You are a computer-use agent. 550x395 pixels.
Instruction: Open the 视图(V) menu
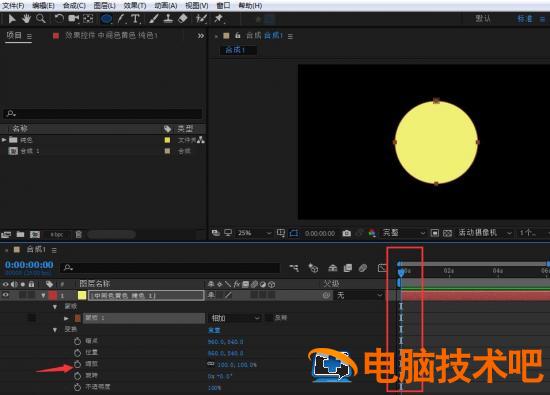point(197,6)
